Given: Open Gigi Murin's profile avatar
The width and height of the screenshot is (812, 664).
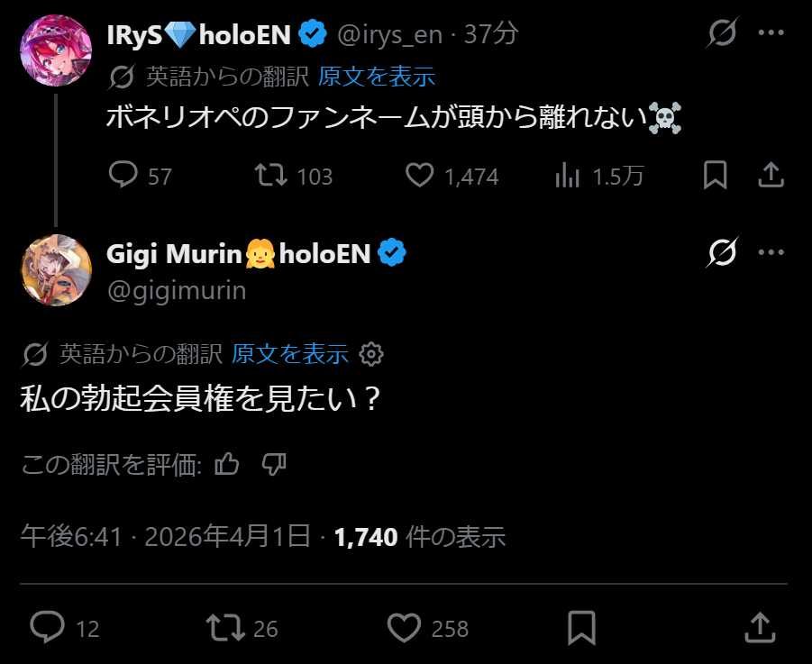Looking at the screenshot, I should [56, 269].
